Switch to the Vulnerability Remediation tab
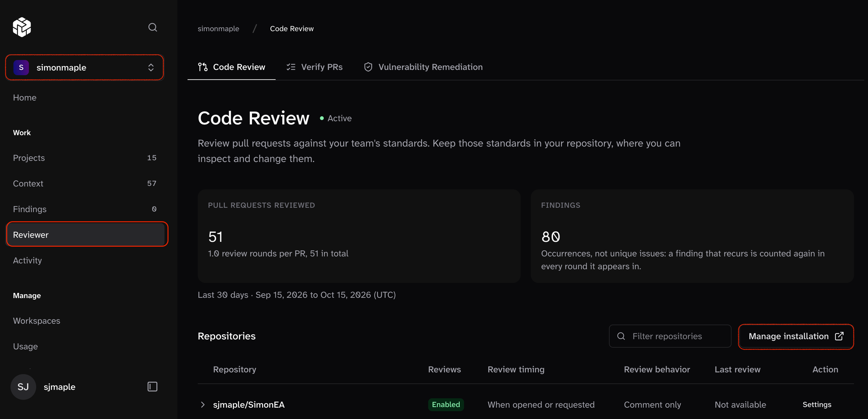This screenshot has height=419, width=868. pyautogui.click(x=423, y=67)
